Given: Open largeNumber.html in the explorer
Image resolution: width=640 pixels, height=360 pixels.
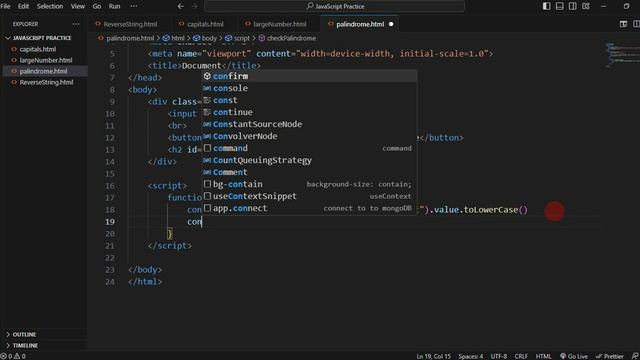Looking at the screenshot, I should tap(46, 60).
